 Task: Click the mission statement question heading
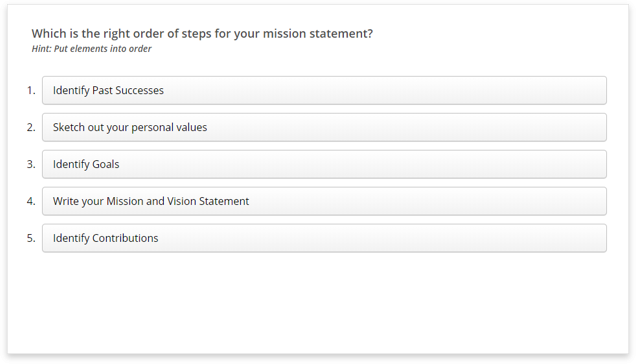click(x=202, y=34)
